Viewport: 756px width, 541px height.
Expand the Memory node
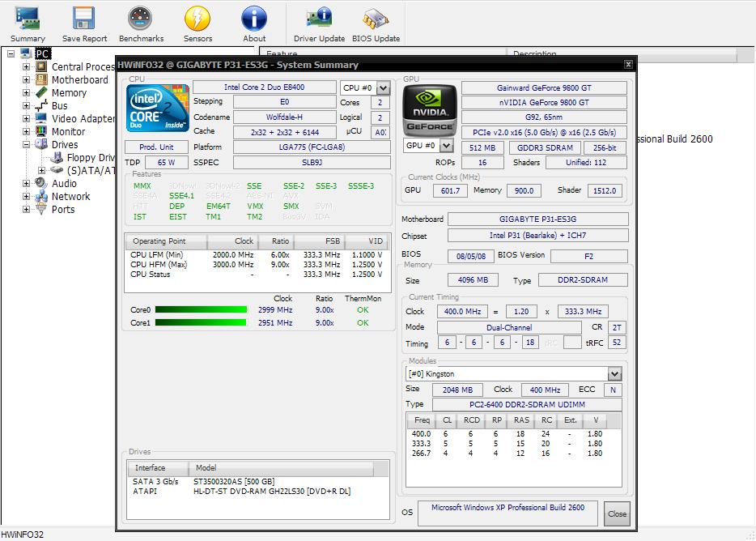26,92
